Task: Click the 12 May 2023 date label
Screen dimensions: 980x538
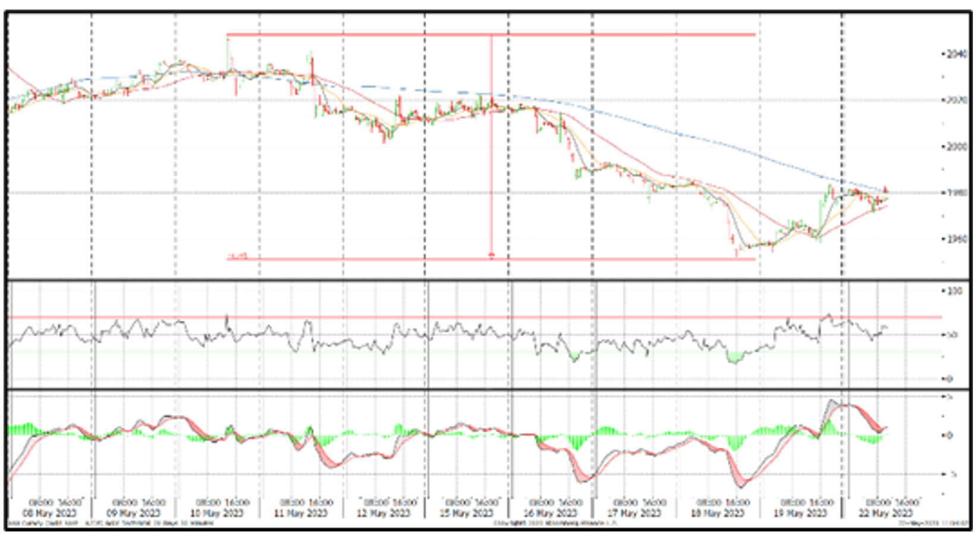Action: tap(384, 513)
